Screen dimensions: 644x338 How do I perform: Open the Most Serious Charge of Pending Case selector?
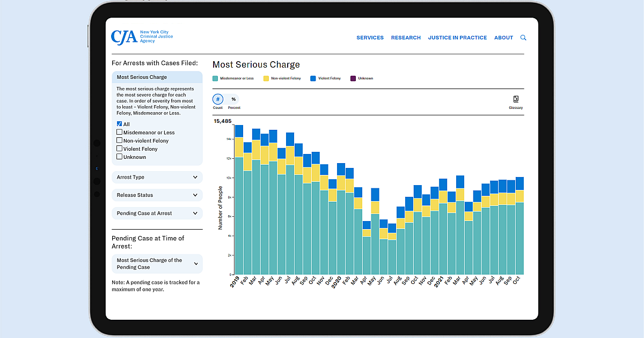(157, 263)
